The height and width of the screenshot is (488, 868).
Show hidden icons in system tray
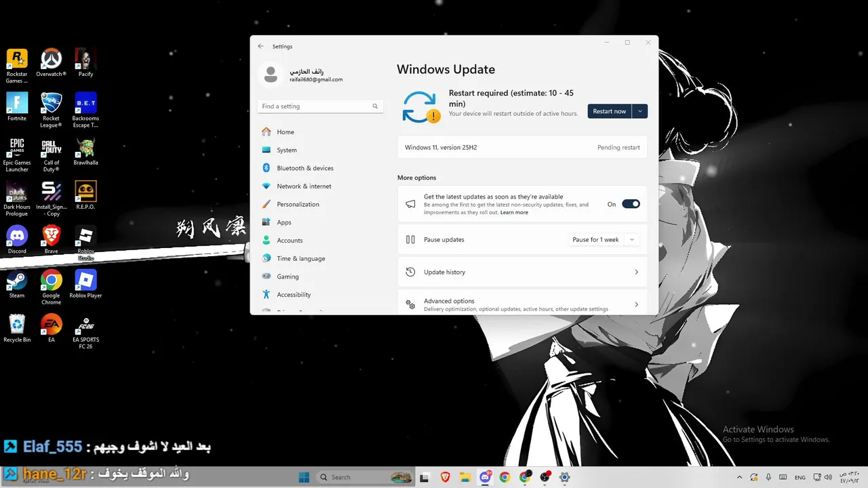tap(739, 477)
